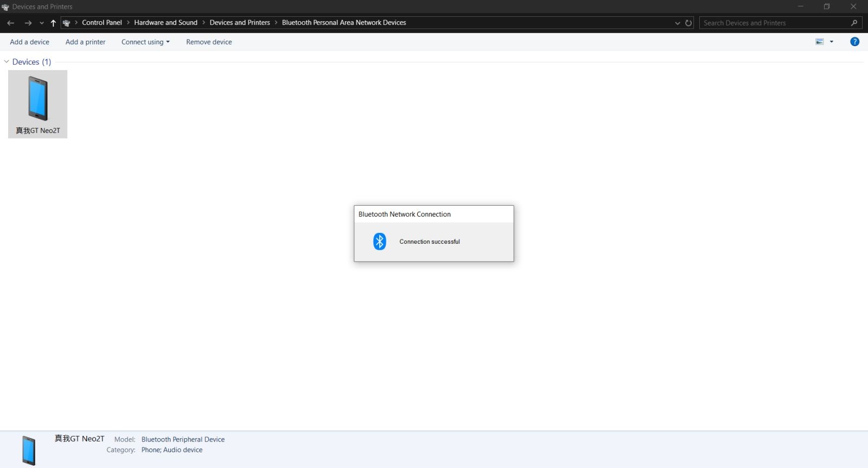Click the Forward navigation arrow
The image size is (868, 468).
(x=28, y=23)
